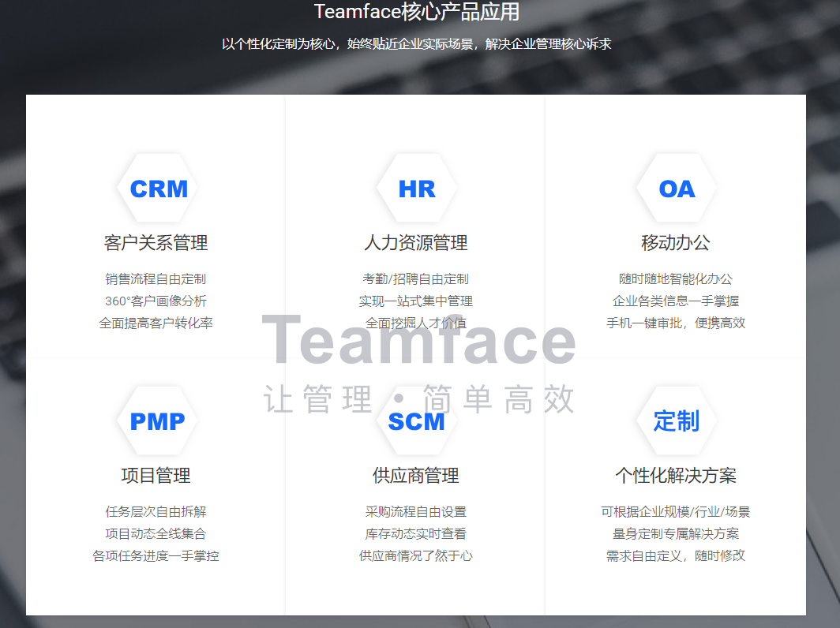The height and width of the screenshot is (628, 840).
Task: Select the 360°客户画像分析 feature line
Action: (x=156, y=301)
